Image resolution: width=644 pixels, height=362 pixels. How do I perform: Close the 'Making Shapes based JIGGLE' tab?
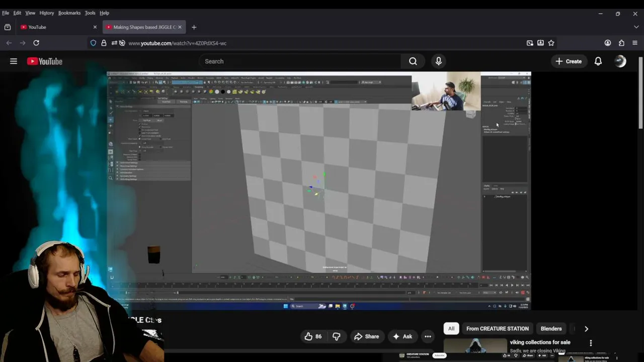[x=180, y=27]
